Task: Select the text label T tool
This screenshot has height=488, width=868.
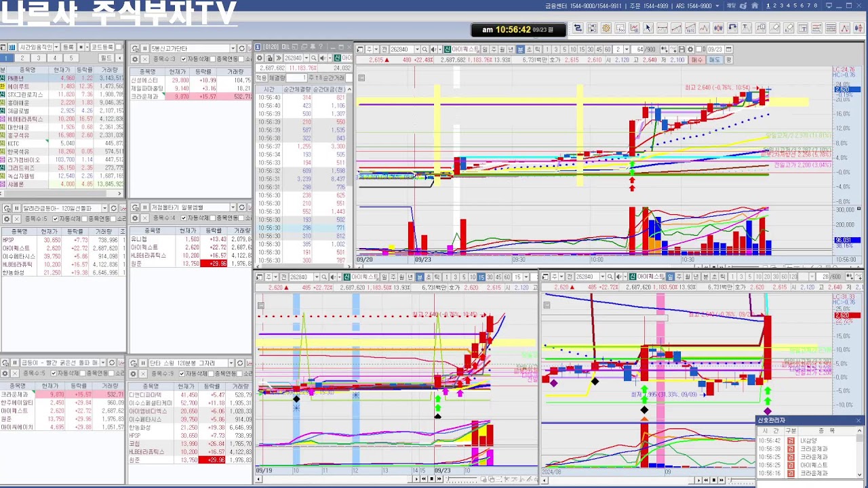Action: coord(746,28)
